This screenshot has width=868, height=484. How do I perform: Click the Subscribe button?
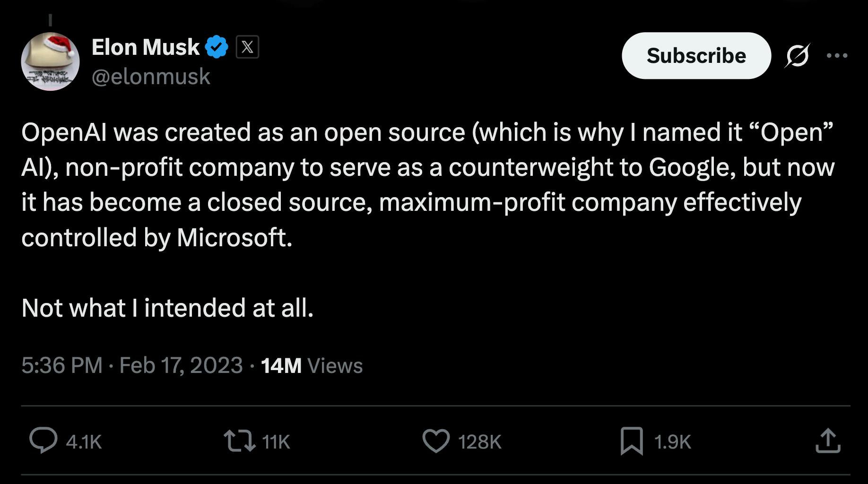coord(696,56)
